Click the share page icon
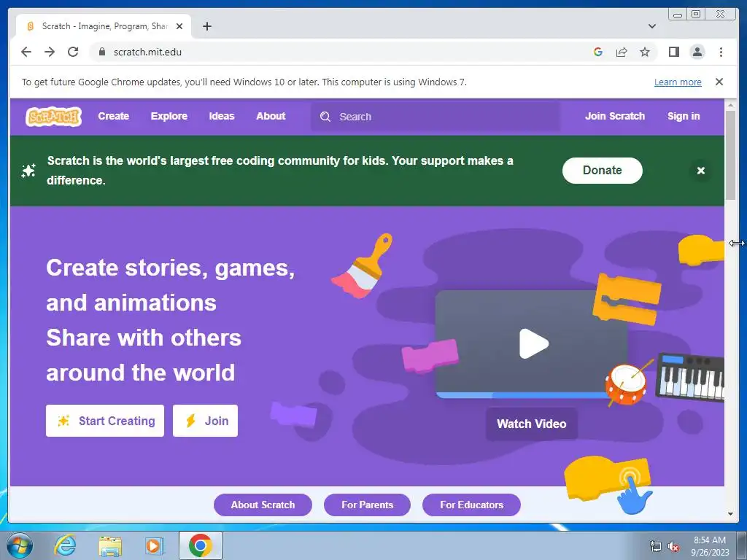The width and height of the screenshot is (747, 560). point(622,52)
